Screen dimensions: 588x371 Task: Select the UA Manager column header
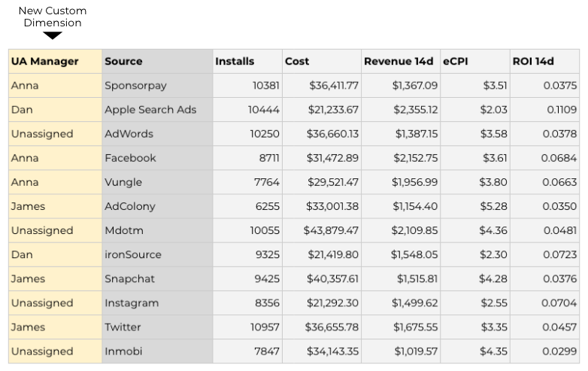[45, 62]
